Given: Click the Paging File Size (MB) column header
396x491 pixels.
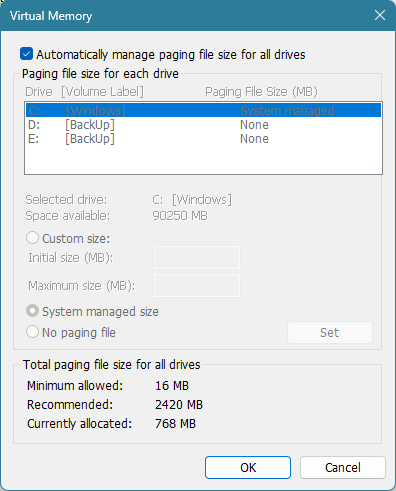Looking at the screenshot, I should [x=261, y=92].
